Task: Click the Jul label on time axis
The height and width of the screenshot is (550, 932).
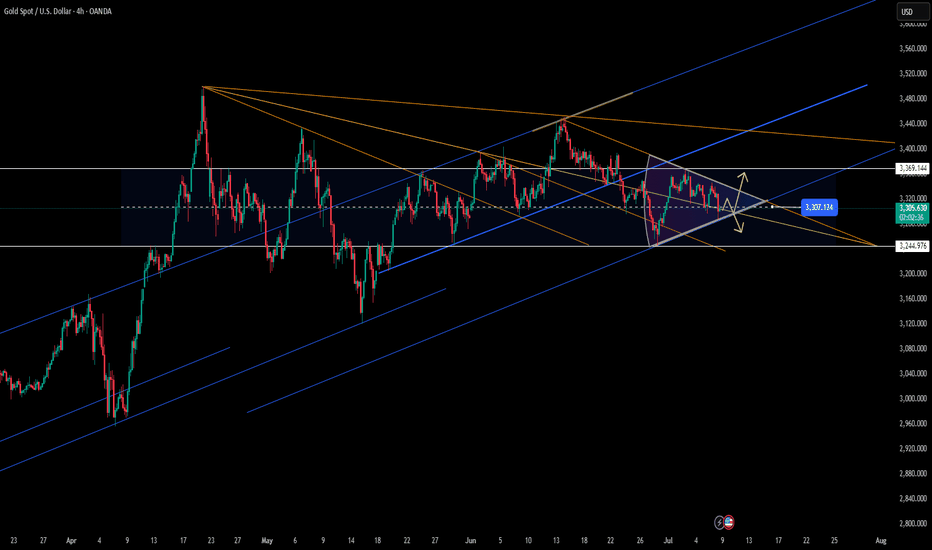Action: point(668,540)
